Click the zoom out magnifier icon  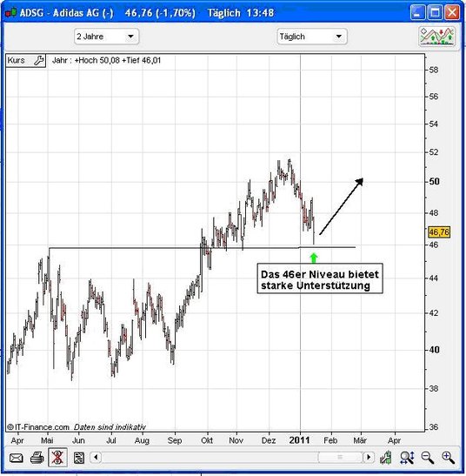[428, 458]
